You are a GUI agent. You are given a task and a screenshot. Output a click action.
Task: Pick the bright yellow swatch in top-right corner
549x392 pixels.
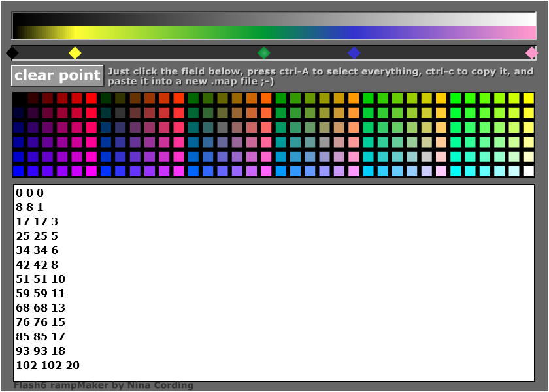click(x=528, y=99)
